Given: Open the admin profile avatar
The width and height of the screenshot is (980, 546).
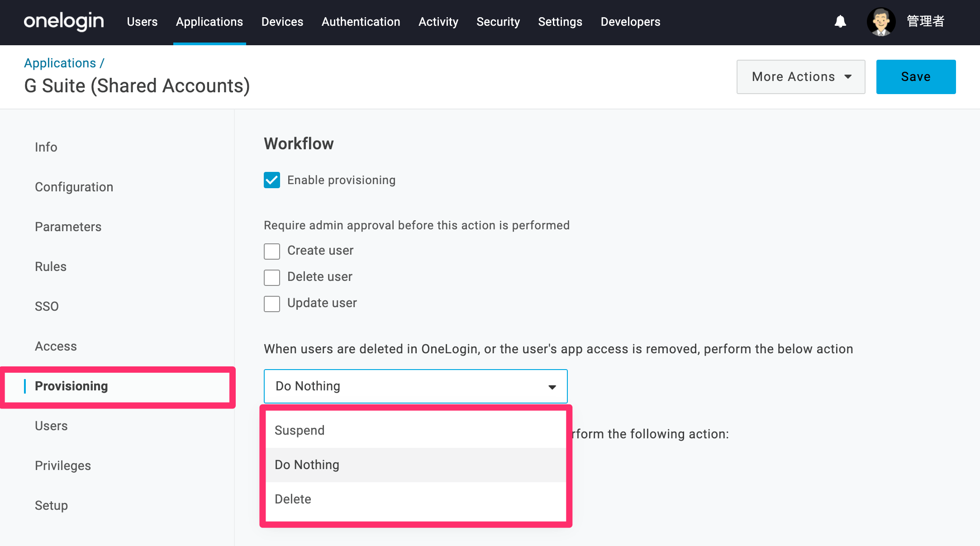Looking at the screenshot, I should click(881, 21).
